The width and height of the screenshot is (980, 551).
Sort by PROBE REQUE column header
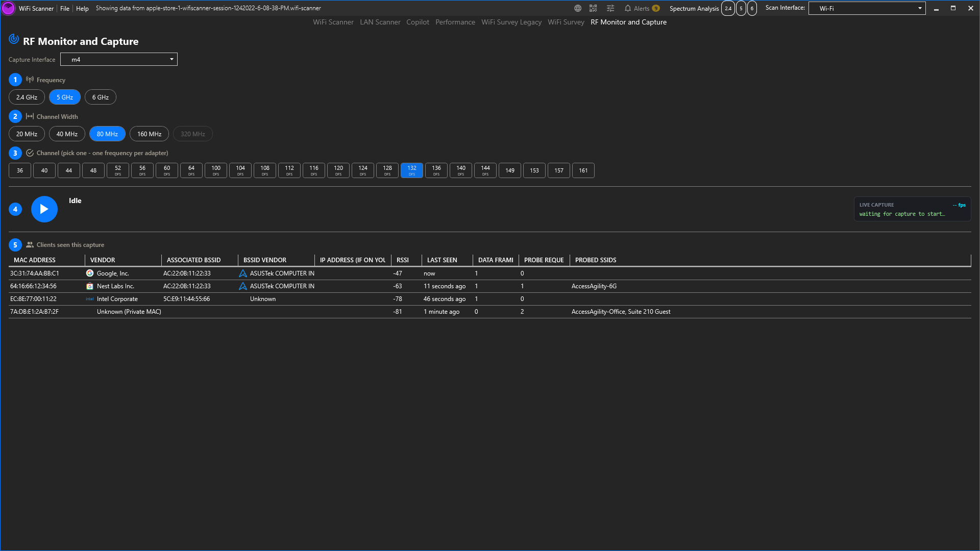click(x=544, y=260)
